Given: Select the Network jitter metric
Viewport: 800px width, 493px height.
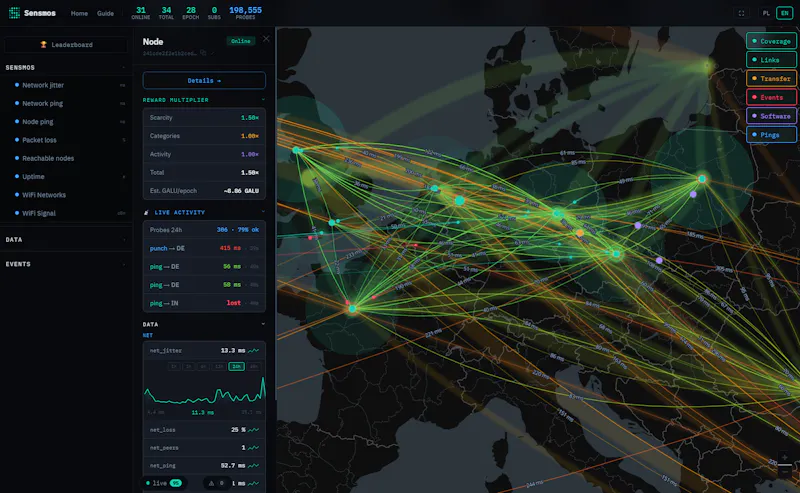Looking at the screenshot, I should point(66,85).
